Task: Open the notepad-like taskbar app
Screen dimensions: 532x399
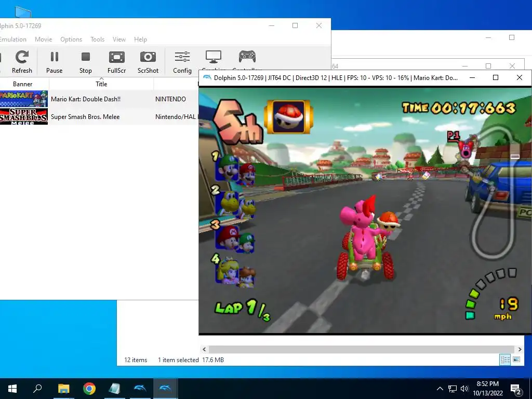Action: [114, 389]
